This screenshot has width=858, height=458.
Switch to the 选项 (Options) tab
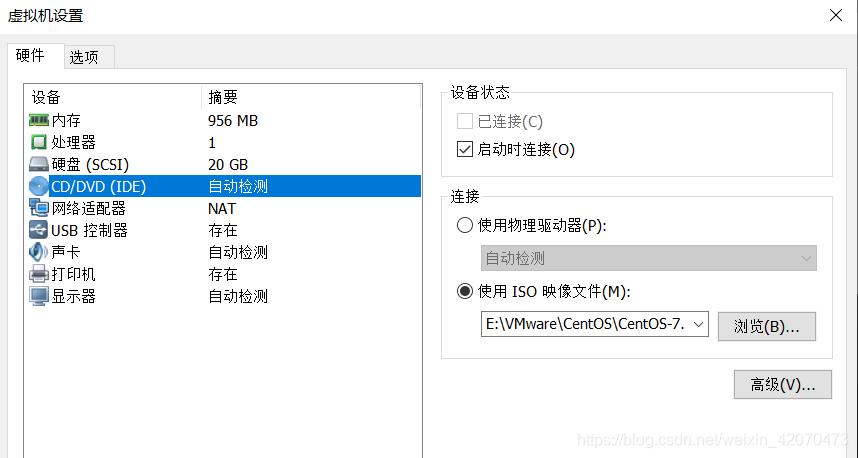click(x=84, y=58)
